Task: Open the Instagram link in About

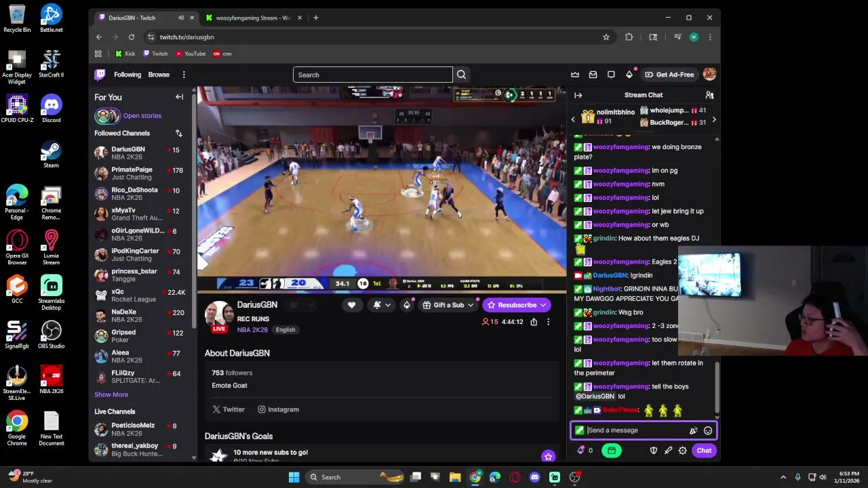Action: pos(278,409)
